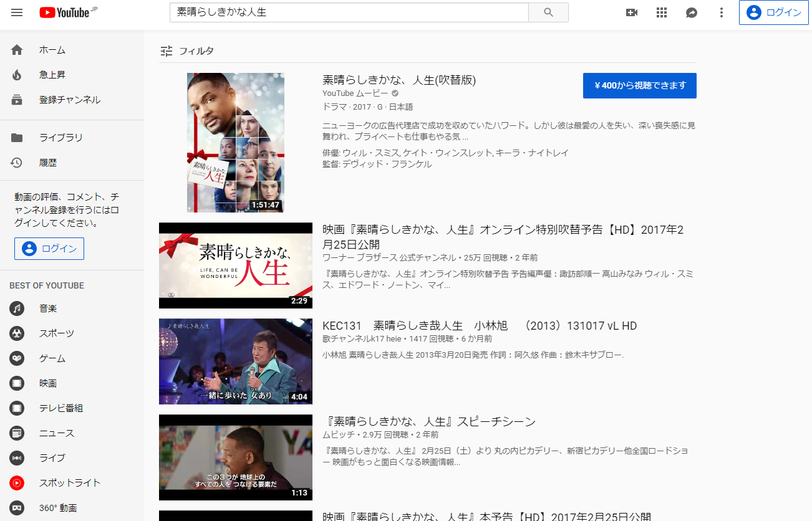
Task: Open the YouTube apps grid icon
Action: [662, 12]
